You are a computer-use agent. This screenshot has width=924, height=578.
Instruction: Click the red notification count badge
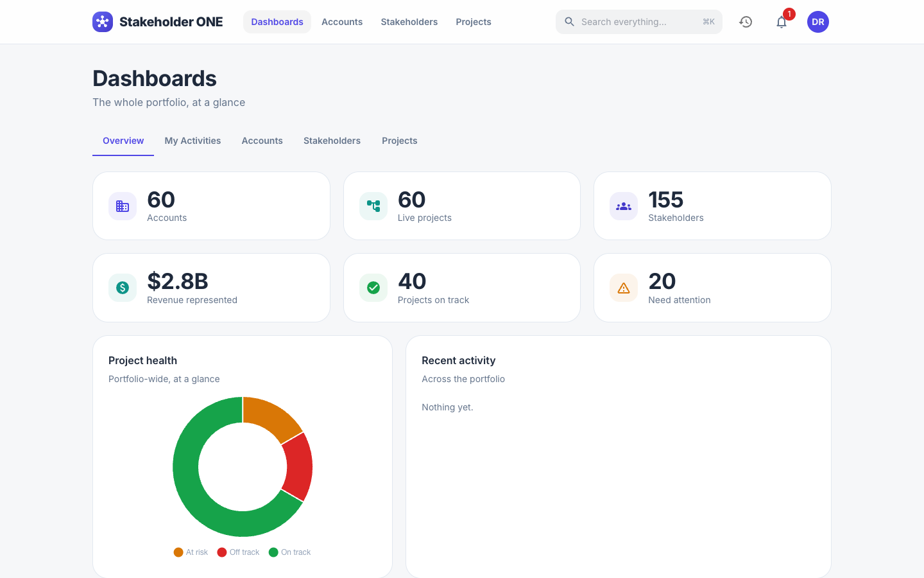click(x=789, y=14)
